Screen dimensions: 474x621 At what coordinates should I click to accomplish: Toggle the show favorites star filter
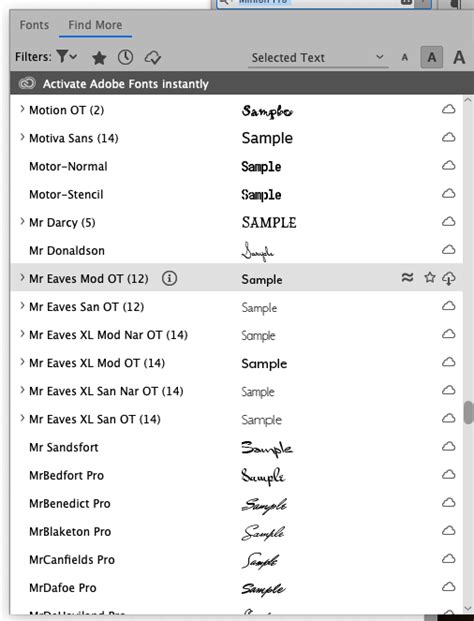tap(99, 58)
